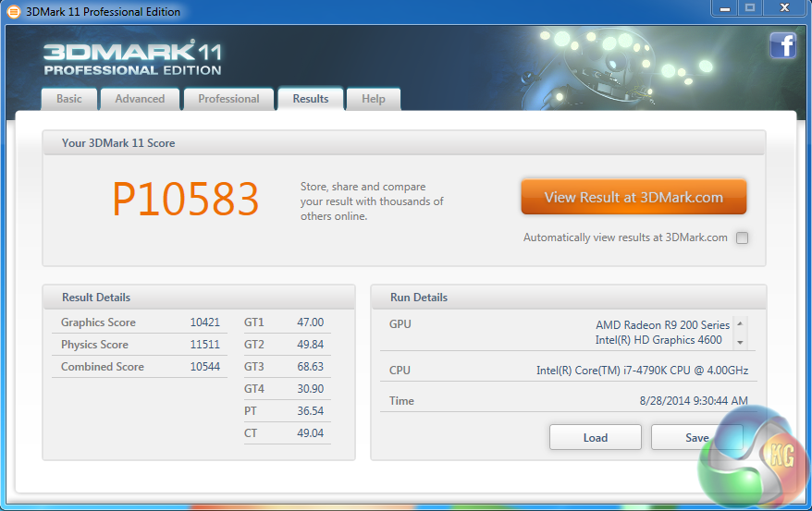812x511 pixels.
Task: Click the Result Details panel header
Action: pos(199,298)
